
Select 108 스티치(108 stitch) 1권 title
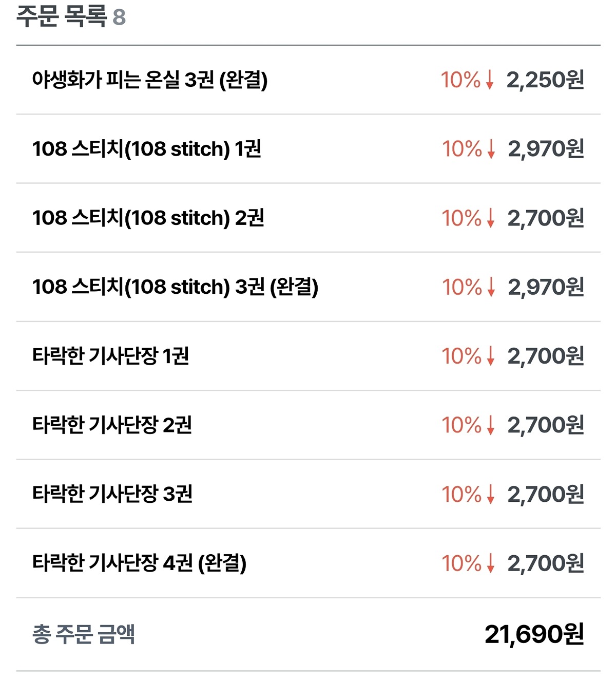(x=147, y=149)
